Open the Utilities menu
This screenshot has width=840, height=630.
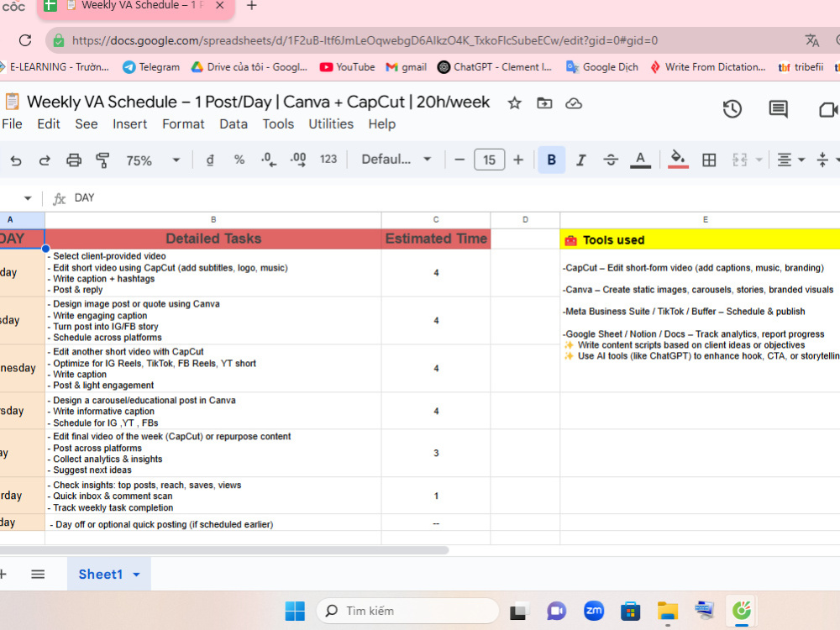(331, 123)
